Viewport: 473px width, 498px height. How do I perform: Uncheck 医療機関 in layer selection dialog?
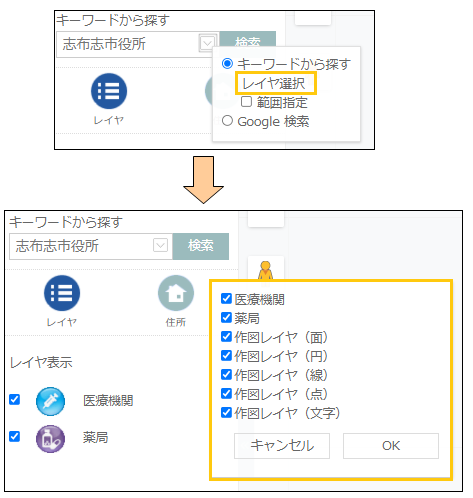coord(226,298)
